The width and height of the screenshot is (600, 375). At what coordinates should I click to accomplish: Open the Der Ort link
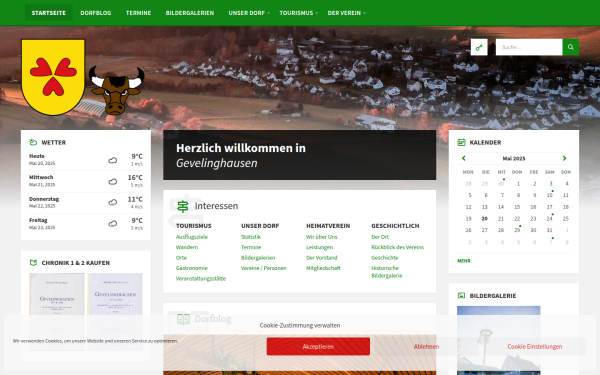380,237
